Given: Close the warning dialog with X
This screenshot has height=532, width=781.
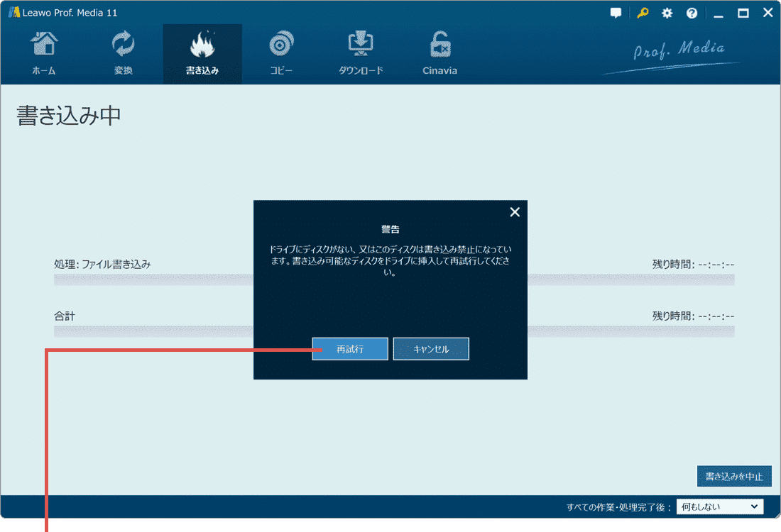Looking at the screenshot, I should pyautogui.click(x=515, y=212).
